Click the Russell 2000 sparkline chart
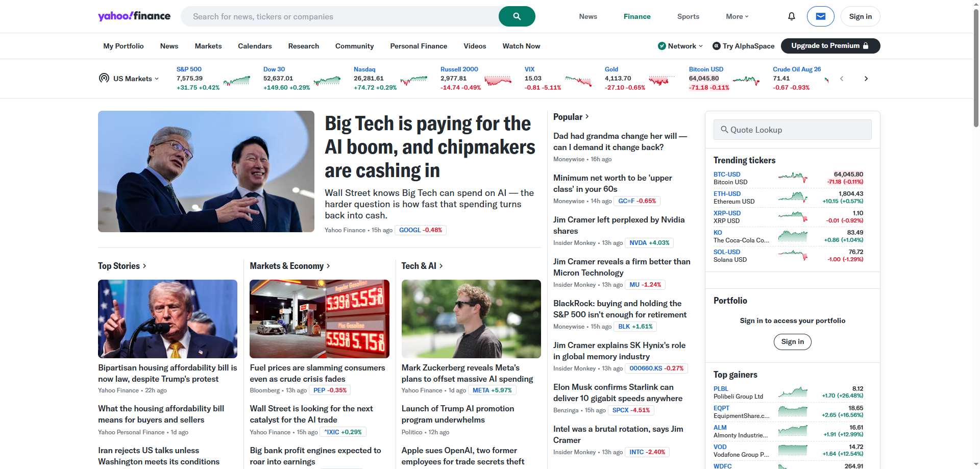The image size is (980, 469). click(x=498, y=80)
